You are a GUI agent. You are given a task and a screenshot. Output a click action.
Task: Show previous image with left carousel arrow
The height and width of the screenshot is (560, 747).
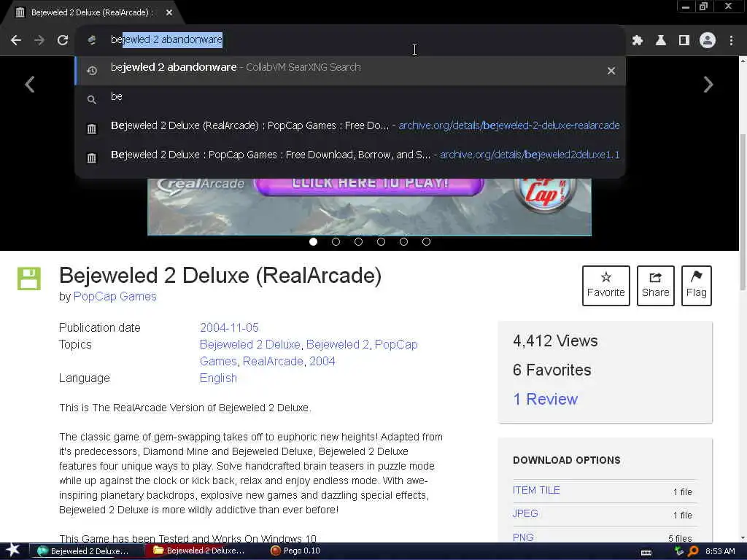(30, 85)
